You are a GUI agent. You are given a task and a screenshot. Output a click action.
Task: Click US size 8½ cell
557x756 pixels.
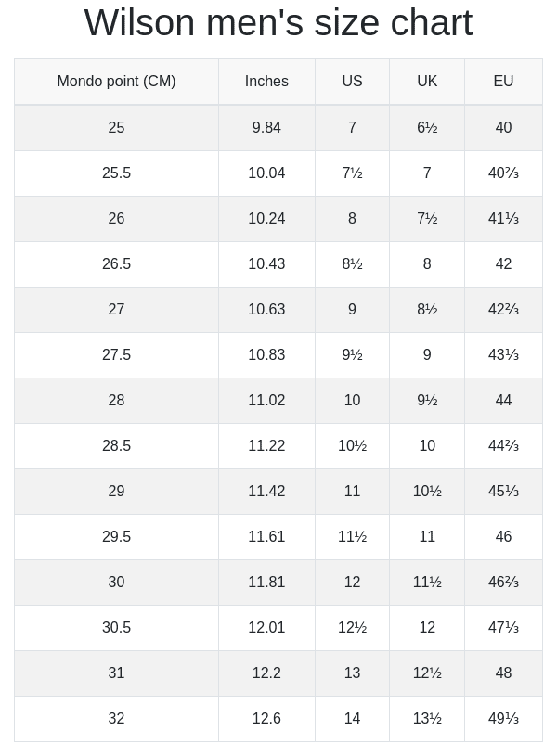[353, 263]
